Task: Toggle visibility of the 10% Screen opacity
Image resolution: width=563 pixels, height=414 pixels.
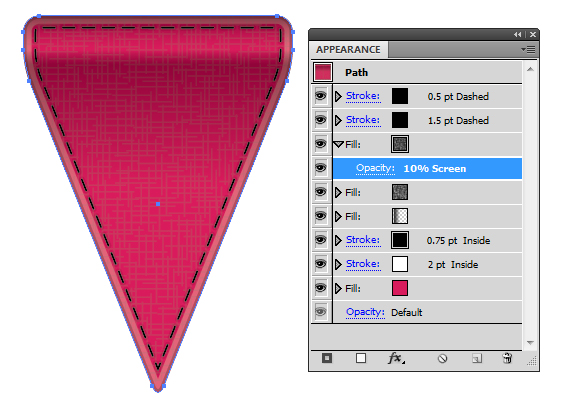Action: tap(321, 168)
